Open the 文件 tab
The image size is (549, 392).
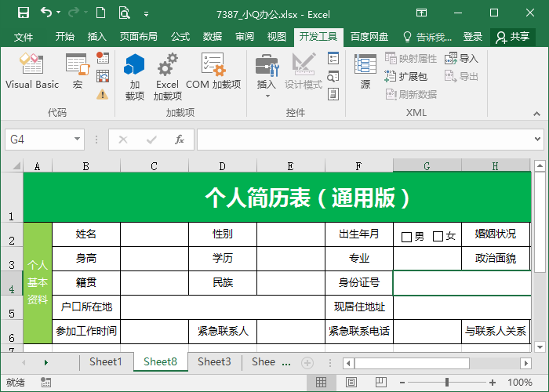tap(24, 36)
